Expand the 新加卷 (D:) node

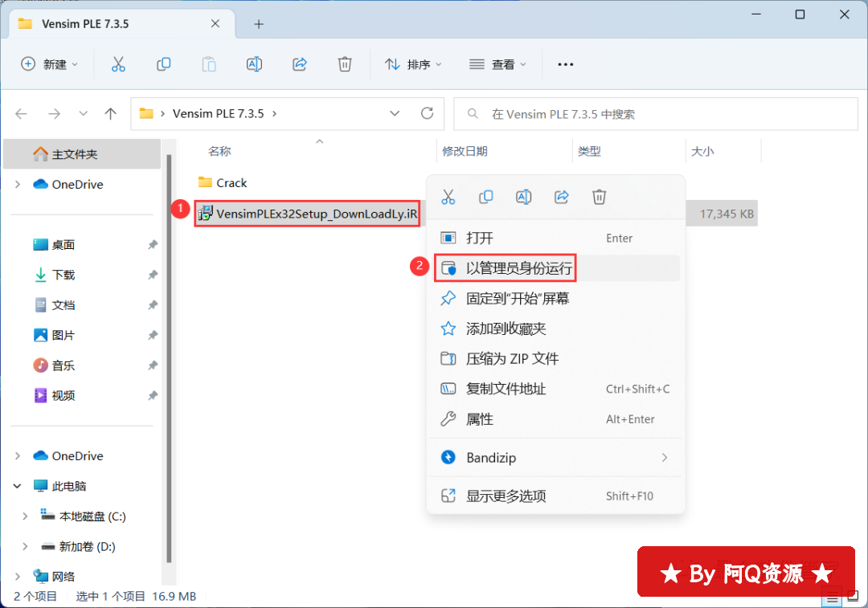(25, 547)
